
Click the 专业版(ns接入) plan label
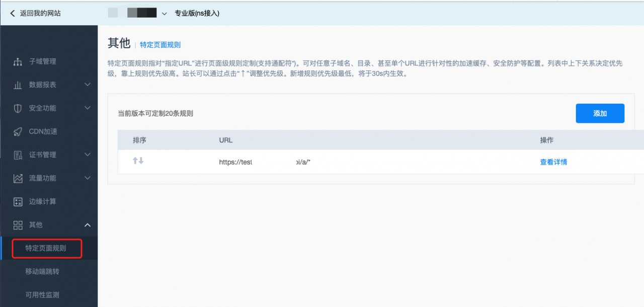(197, 14)
